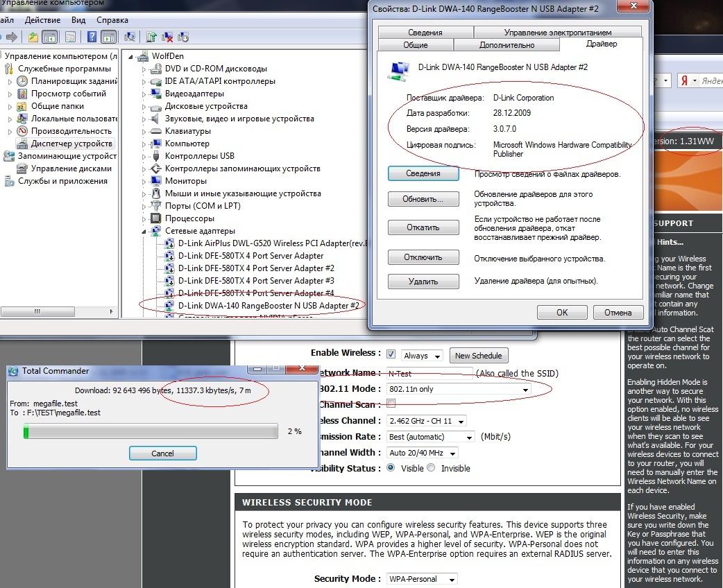Click the DVD и CD-ROM дисководы icon
The width and height of the screenshot is (723, 588).
(x=156, y=69)
